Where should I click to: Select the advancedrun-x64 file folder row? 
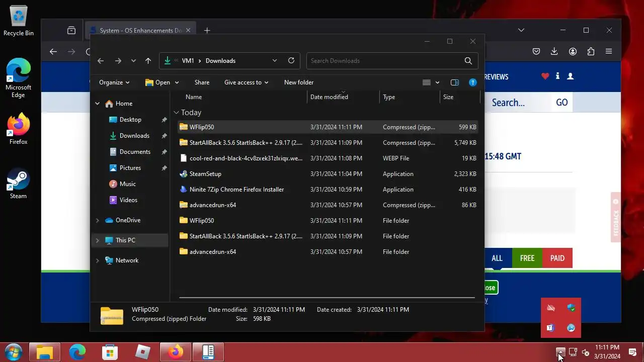click(328, 252)
